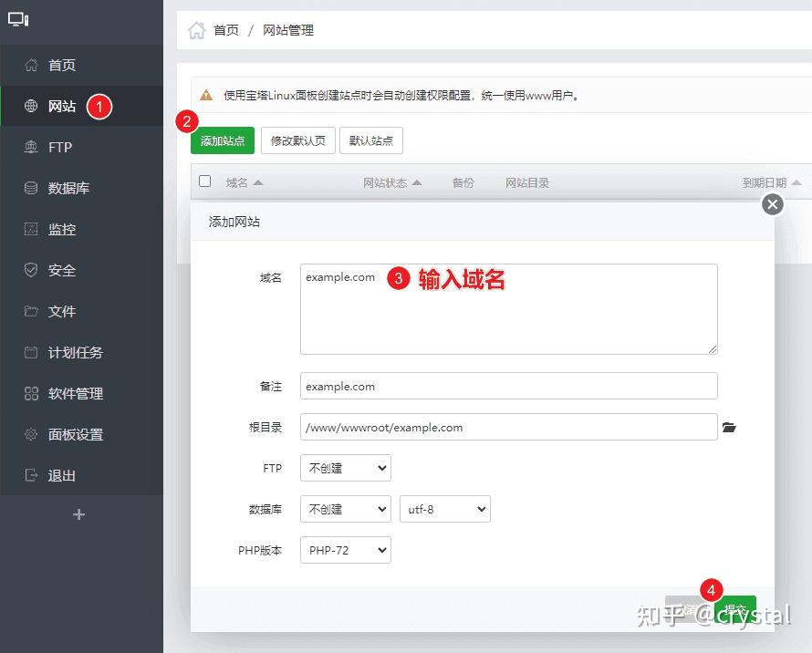Open the 网站 section in the sidebar
Image resolution: width=812 pixels, height=653 pixels.
[x=59, y=105]
